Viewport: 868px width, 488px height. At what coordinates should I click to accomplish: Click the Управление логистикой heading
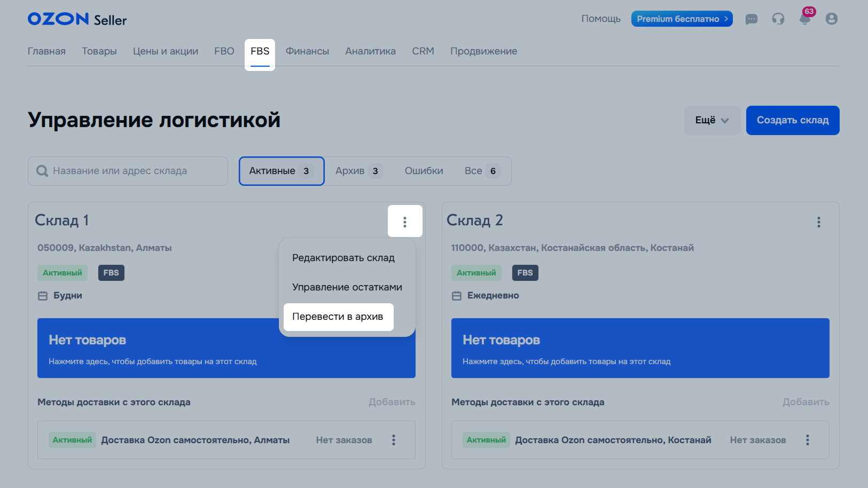[154, 120]
